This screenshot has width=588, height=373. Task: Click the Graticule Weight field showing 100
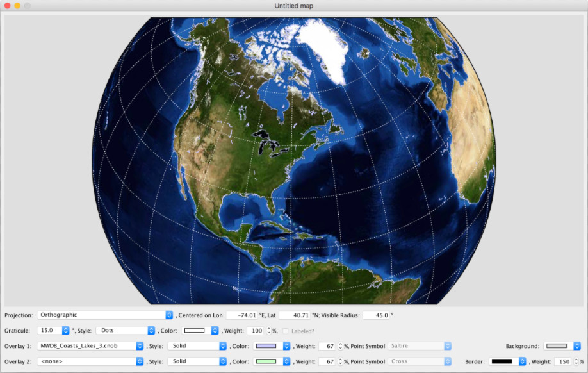256,331
